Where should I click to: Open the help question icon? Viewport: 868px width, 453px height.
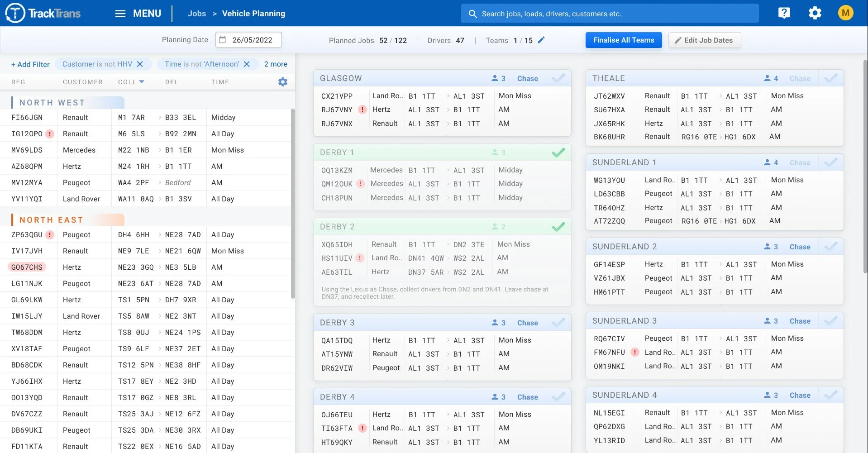[784, 13]
